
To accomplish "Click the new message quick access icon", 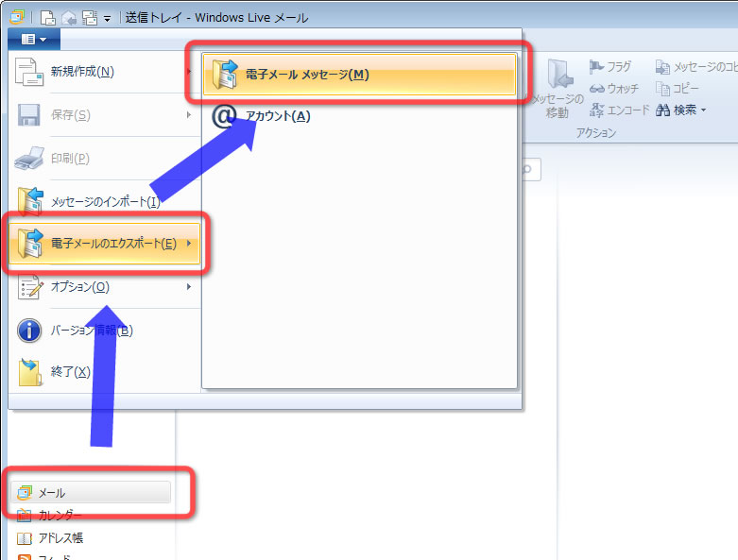I will click(x=47, y=18).
